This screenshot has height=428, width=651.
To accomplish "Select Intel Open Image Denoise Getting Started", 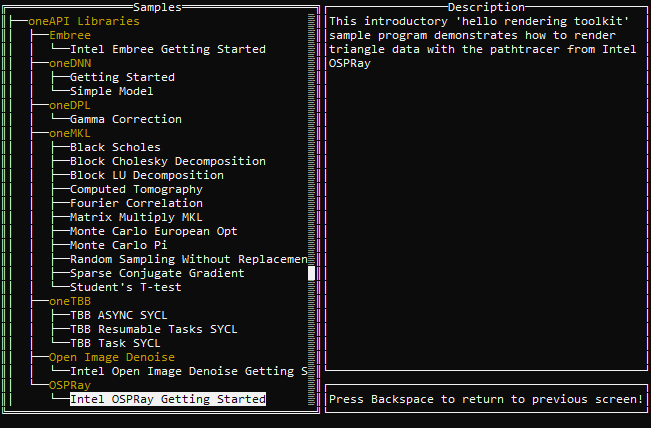I will tap(188, 371).
